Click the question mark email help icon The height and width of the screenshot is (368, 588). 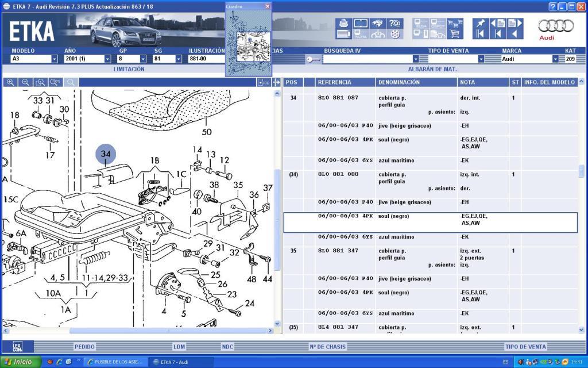coord(395,24)
